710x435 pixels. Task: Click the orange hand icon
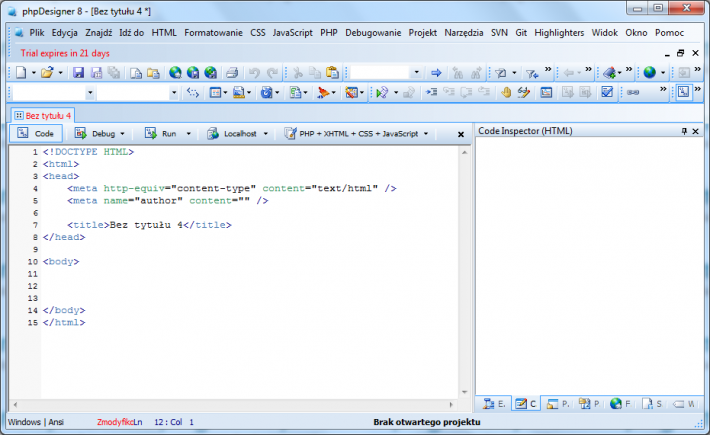[x=506, y=92]
